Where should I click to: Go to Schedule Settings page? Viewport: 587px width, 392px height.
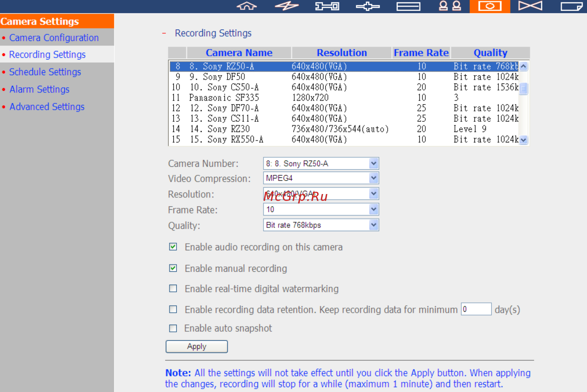coord(45,72)
